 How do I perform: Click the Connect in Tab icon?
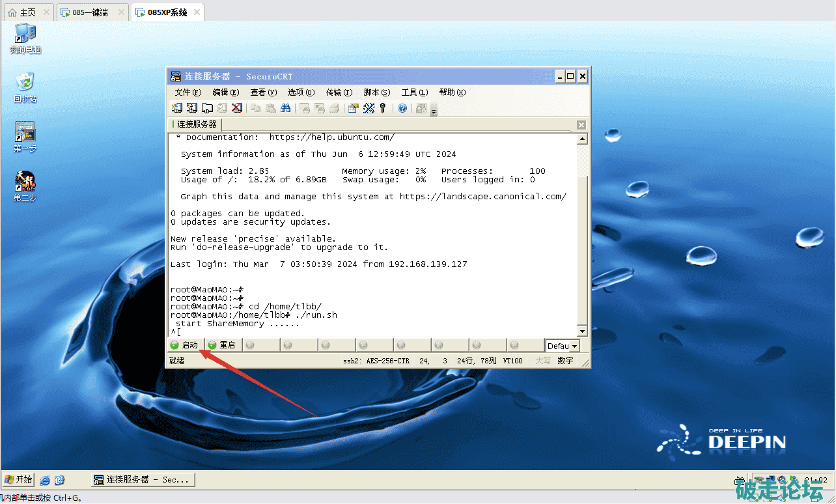pos(207,108)
